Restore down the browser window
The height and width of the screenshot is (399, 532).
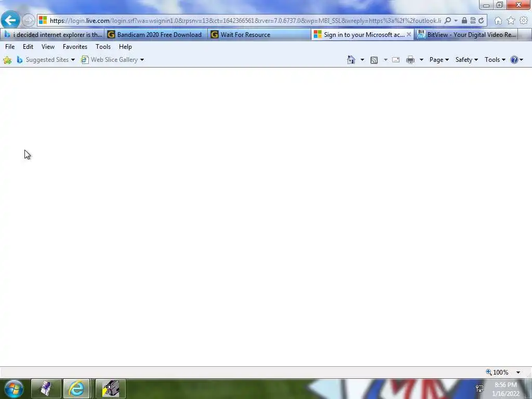tap(499, 5)
